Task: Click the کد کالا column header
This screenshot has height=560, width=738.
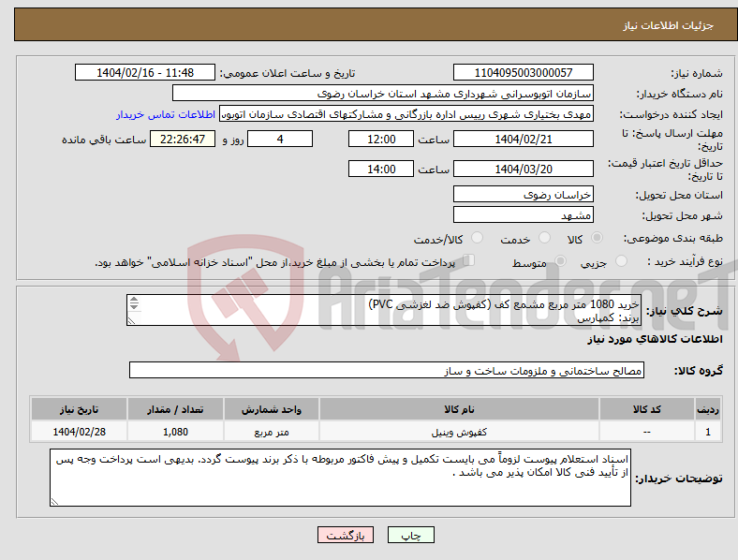Action: point(647,409)
